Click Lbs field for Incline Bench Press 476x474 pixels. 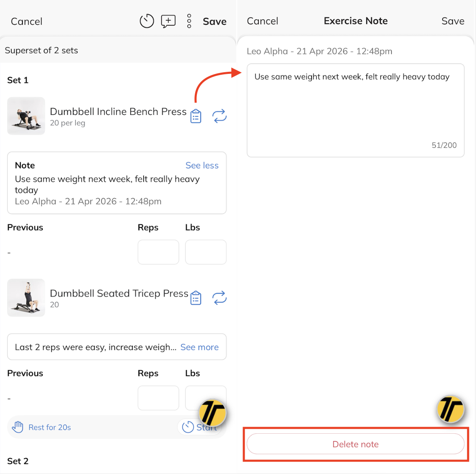click(x=206, y=252)
